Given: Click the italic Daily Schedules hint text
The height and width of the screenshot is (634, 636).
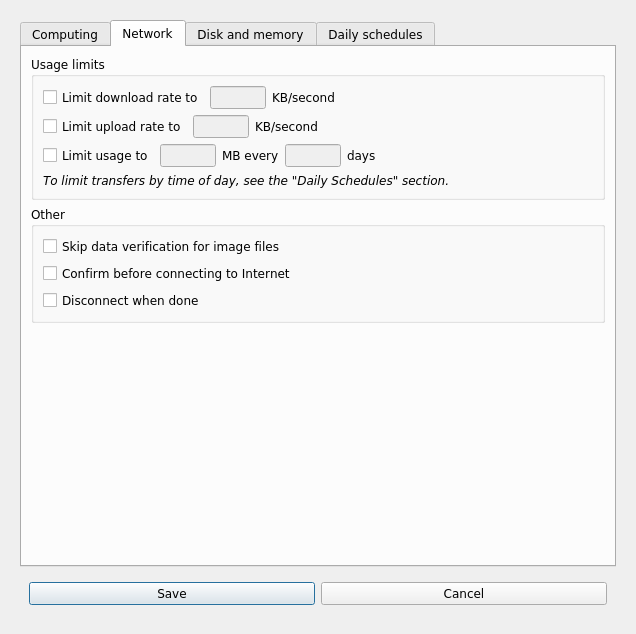Looking at the screenshot, I should [x=245, y=181].
